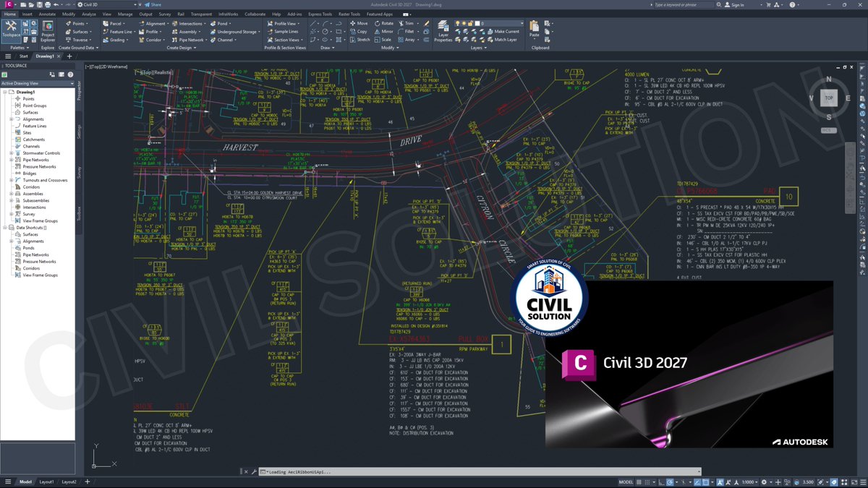Click the 2D Wireframe visual style control
The image size is (868, 488).
coord(114,67)
